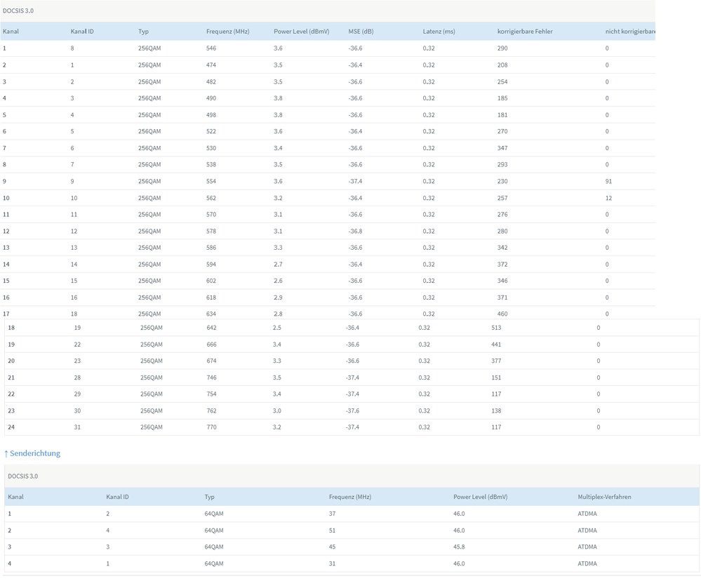The height and width of the screenshot is (588, 701).
Task: Select correctable errors value 185
Action: [502, 98]
